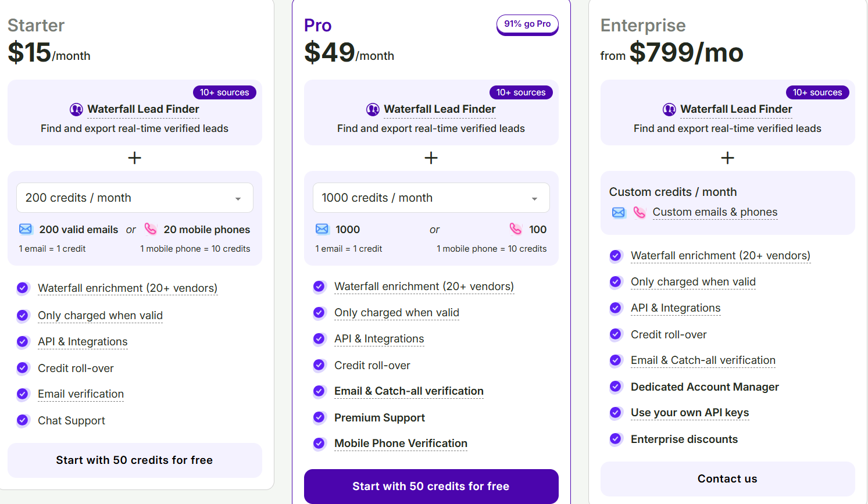Click the checkmark bullet beside Mobile Phone Verification
The width and height of the screenshot is (868, 504).
[319, 444]
